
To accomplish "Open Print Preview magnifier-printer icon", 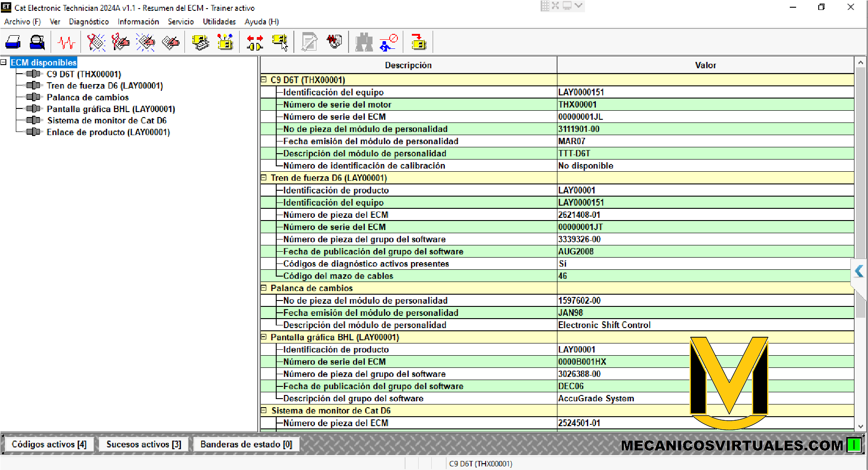I will (37, 42).
